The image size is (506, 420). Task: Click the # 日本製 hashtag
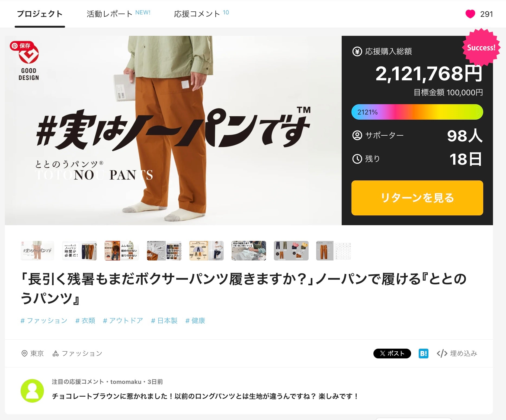(x=164, y=321)
